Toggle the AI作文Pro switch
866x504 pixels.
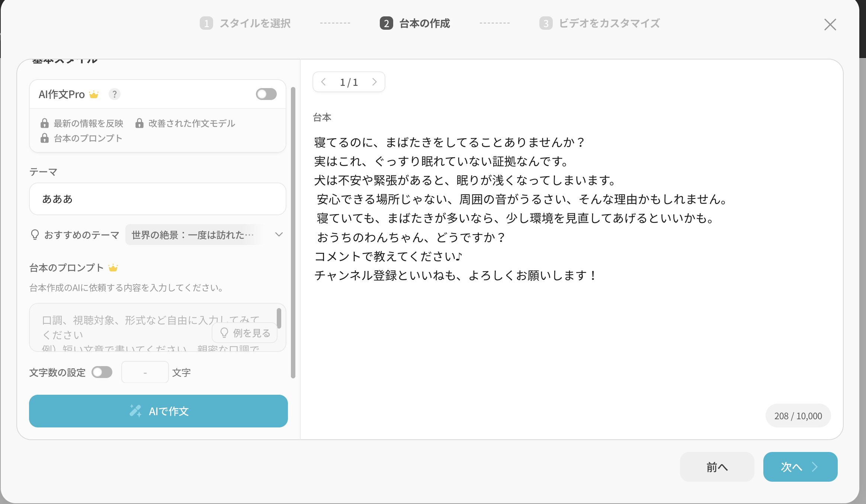[x=266, y=94]
